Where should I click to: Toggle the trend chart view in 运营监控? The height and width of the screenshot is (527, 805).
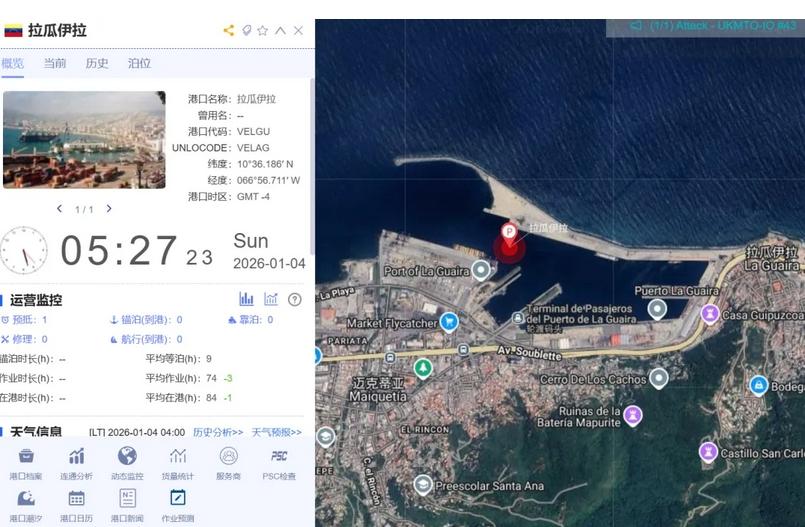271,299
